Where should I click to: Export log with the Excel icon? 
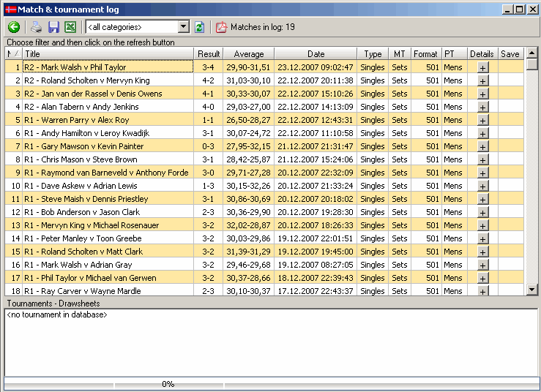[x=70, y=27]
